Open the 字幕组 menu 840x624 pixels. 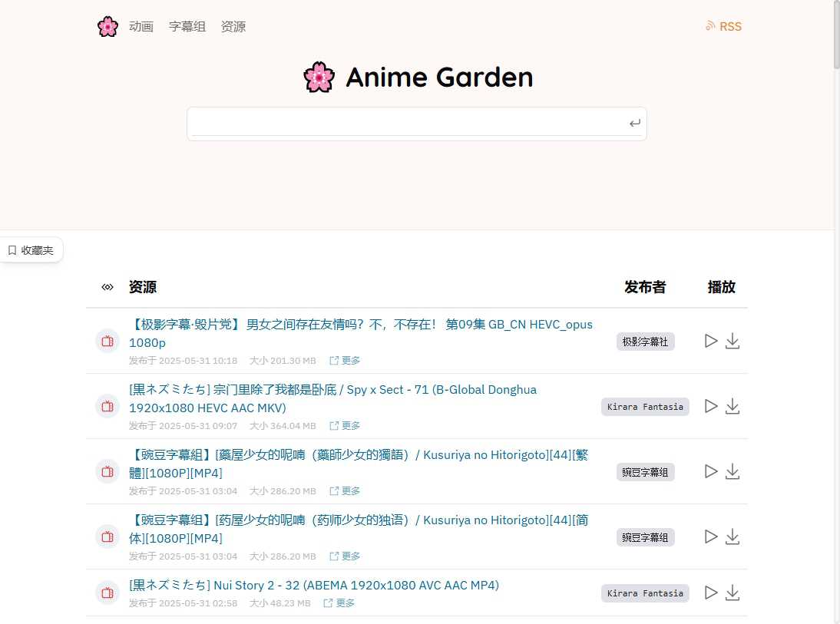tap(187, 25)
